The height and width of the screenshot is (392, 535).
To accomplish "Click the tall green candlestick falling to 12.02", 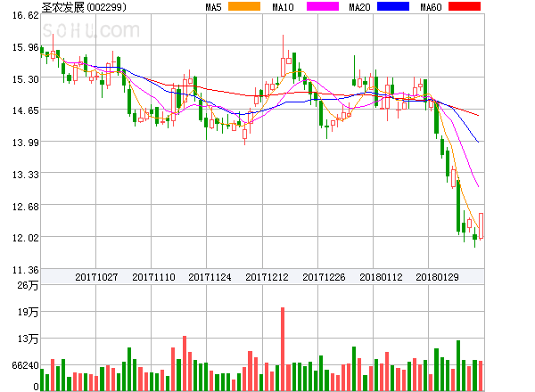I will [458, 206].
